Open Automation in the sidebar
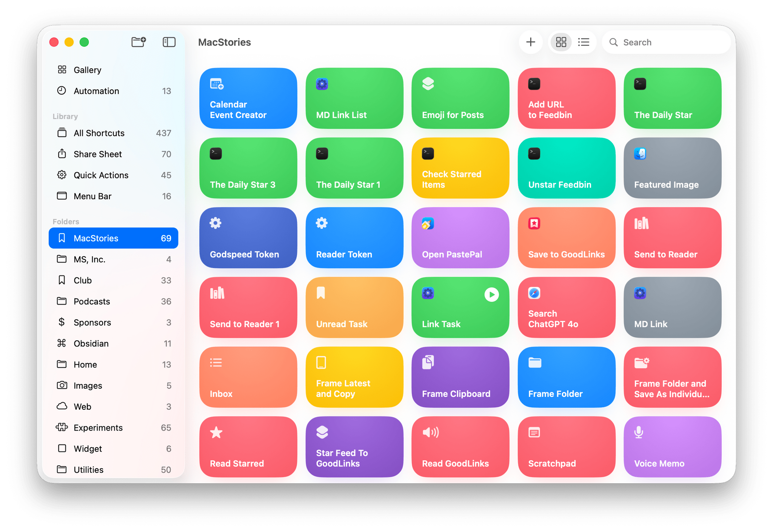773x532 pixels. click(113, 91)
